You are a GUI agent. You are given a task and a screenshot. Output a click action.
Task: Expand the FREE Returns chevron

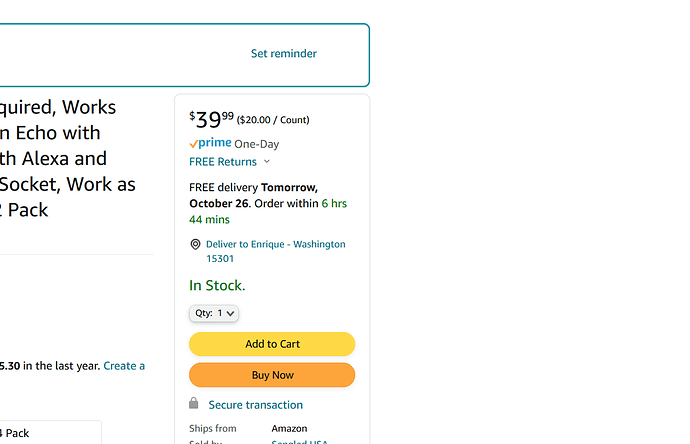(267, 161)
